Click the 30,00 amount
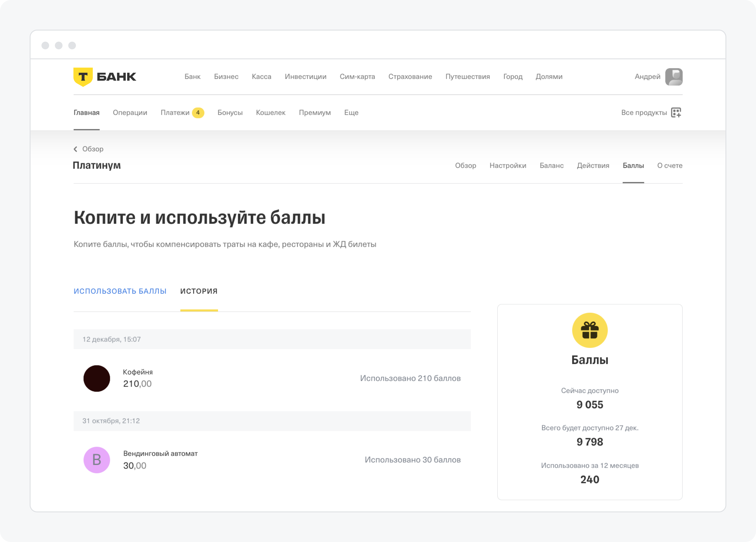The width and height of the screenshot is (756, 542). click(x=135, y=466)
